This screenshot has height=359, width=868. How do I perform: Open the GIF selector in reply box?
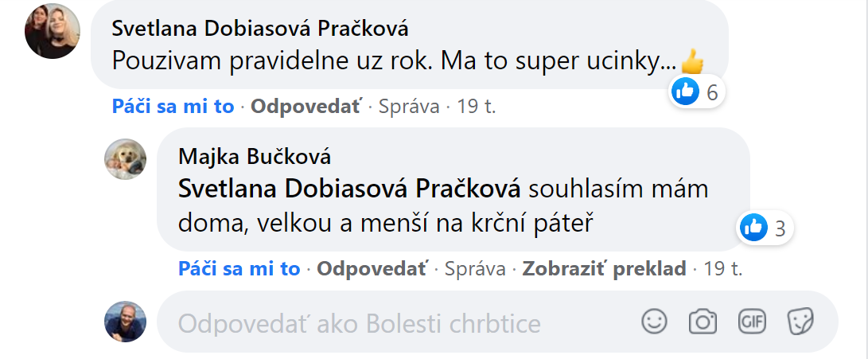pyautogui.click(x=752, y=322)
